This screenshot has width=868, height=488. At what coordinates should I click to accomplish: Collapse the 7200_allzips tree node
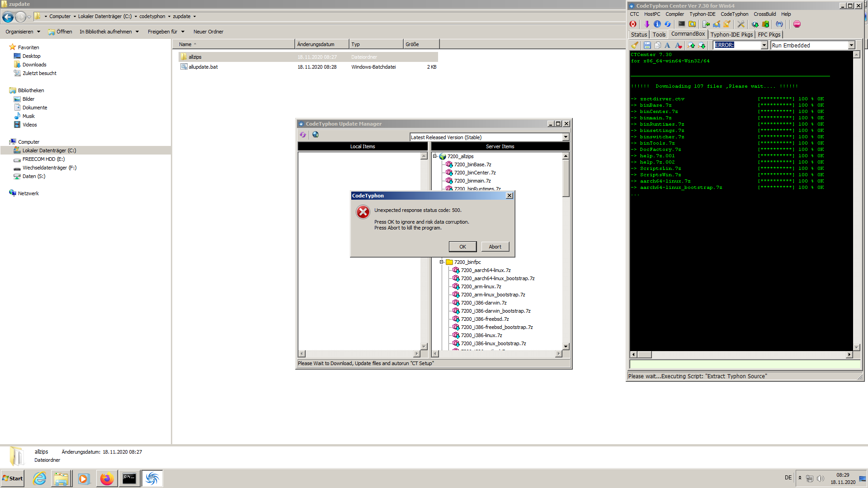435,156
